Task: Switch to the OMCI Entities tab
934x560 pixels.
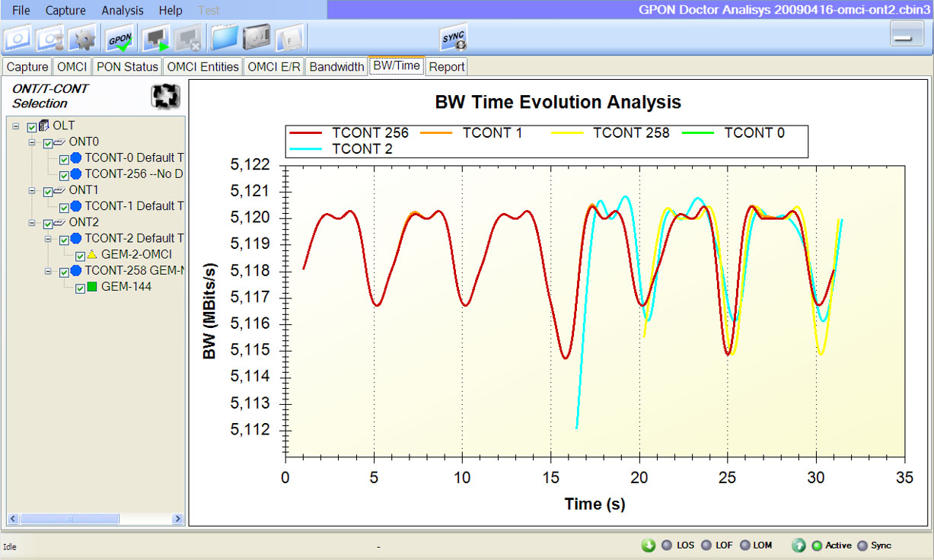Action: click(203, 67)
